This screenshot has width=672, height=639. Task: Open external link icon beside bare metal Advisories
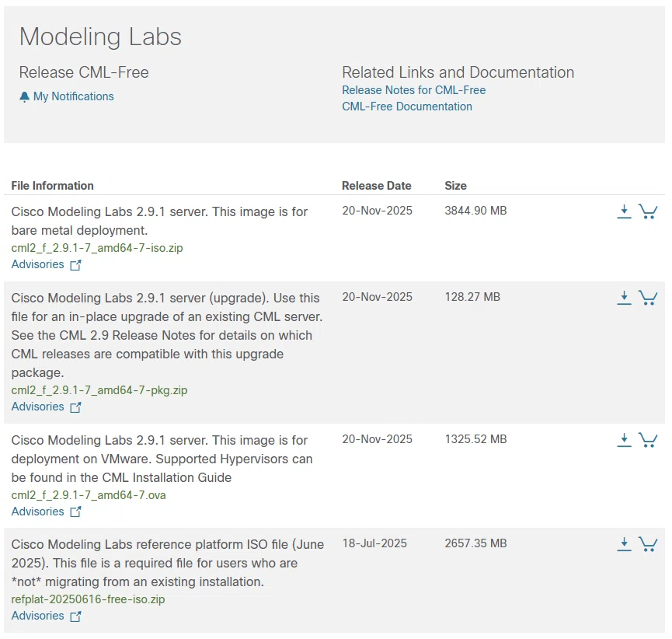[x=75, y=265]
